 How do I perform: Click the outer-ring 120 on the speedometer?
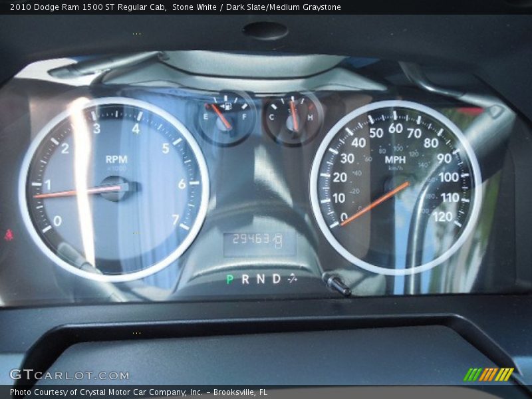click(x=443, y=217)
